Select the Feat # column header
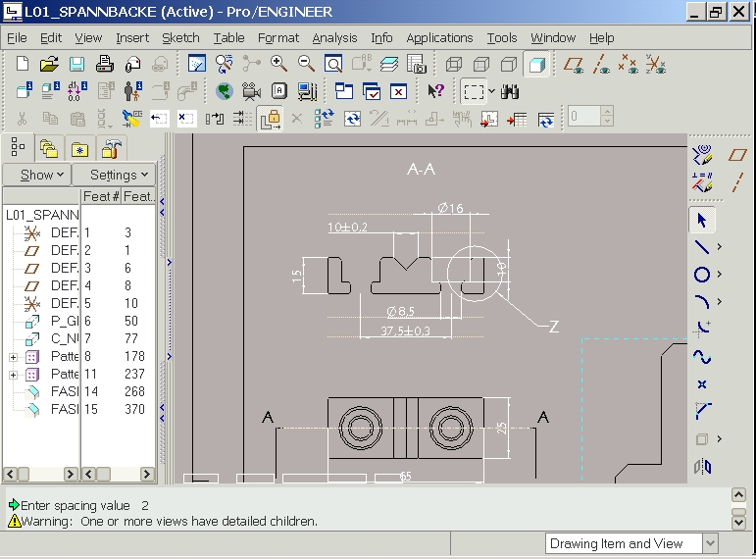Screen dimensions: 756x559 click(100, 196)
